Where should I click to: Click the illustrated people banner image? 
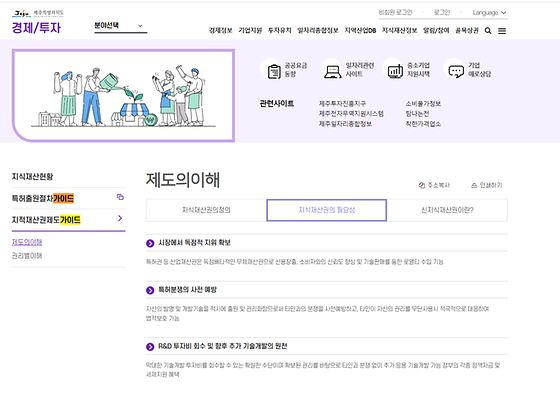tap(123, 95)
